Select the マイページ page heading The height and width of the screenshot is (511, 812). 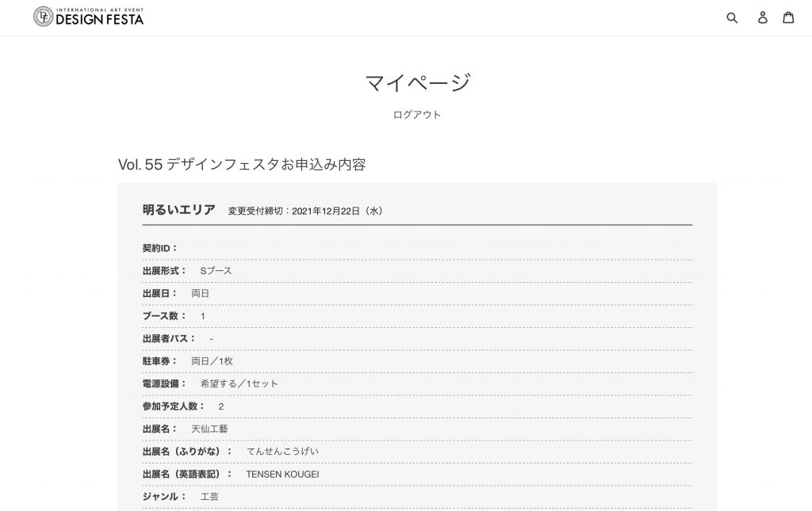417,82
